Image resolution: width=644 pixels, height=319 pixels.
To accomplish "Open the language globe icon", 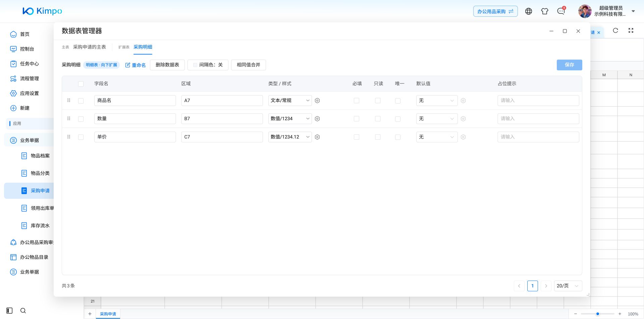I will pos(529,11).
